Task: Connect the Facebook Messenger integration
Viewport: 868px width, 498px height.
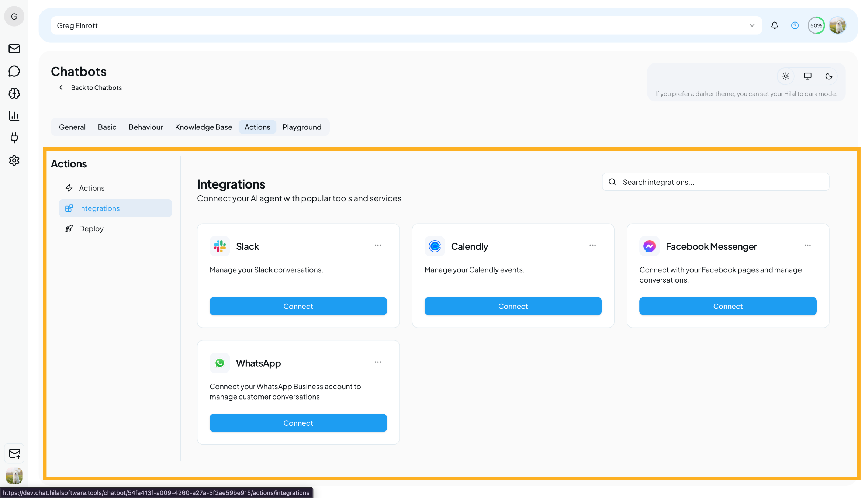Action: [727, 306]
